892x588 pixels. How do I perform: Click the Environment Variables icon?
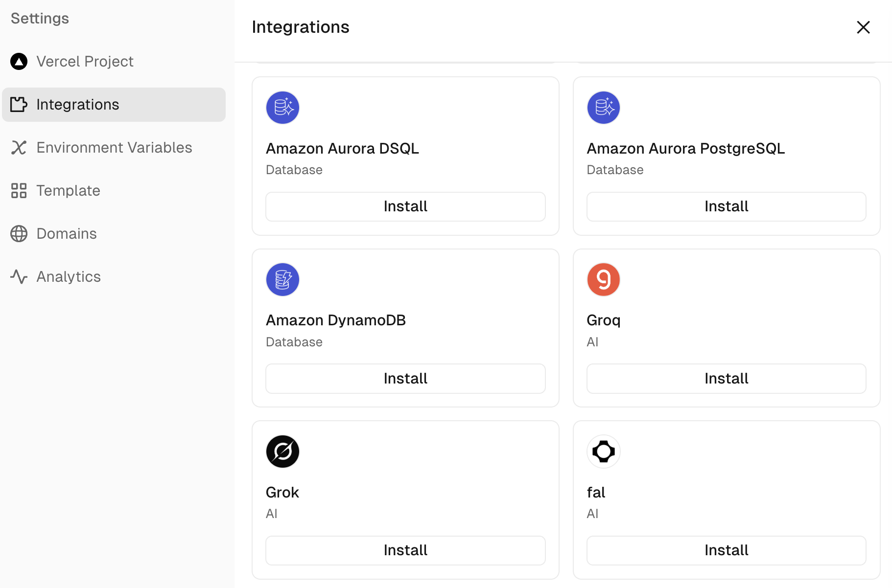pos(19,148)
